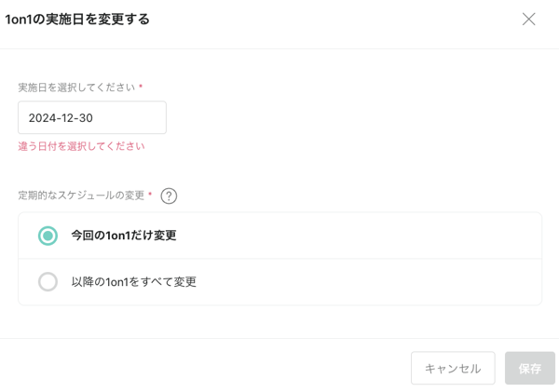Click the red asterisk beside 定期的なスケジュールの変更
559x392 pixels.
[150, 196]
